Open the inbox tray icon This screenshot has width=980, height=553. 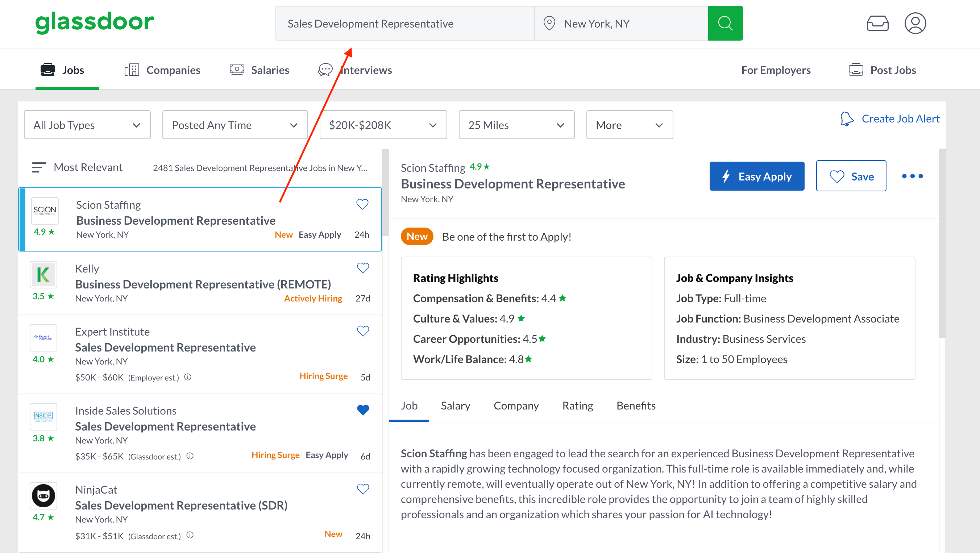877,23
